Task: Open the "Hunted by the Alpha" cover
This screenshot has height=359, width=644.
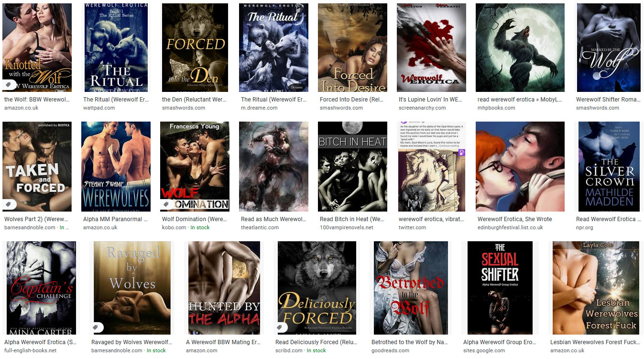Action: tap(224, 288)
